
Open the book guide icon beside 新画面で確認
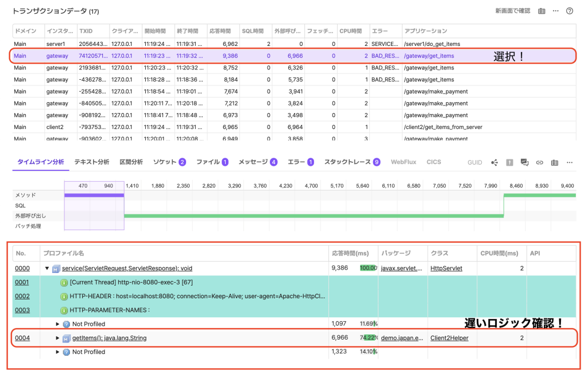point(541,11)
